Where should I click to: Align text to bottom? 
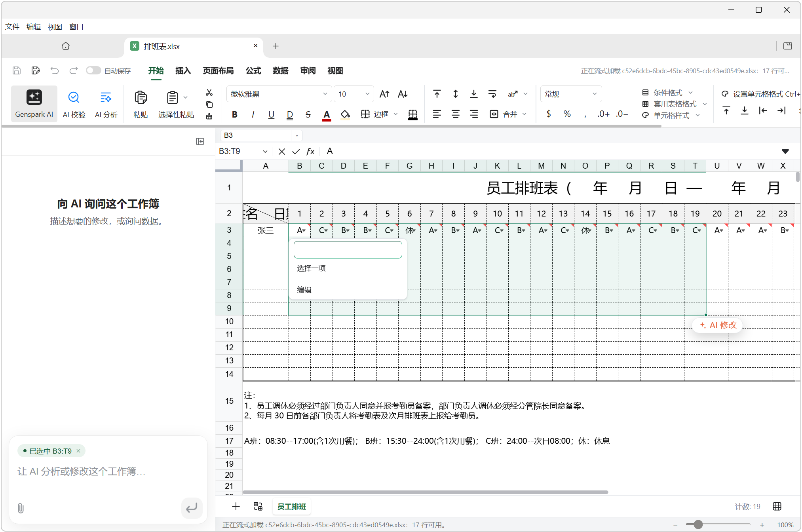tap(474, 94)
